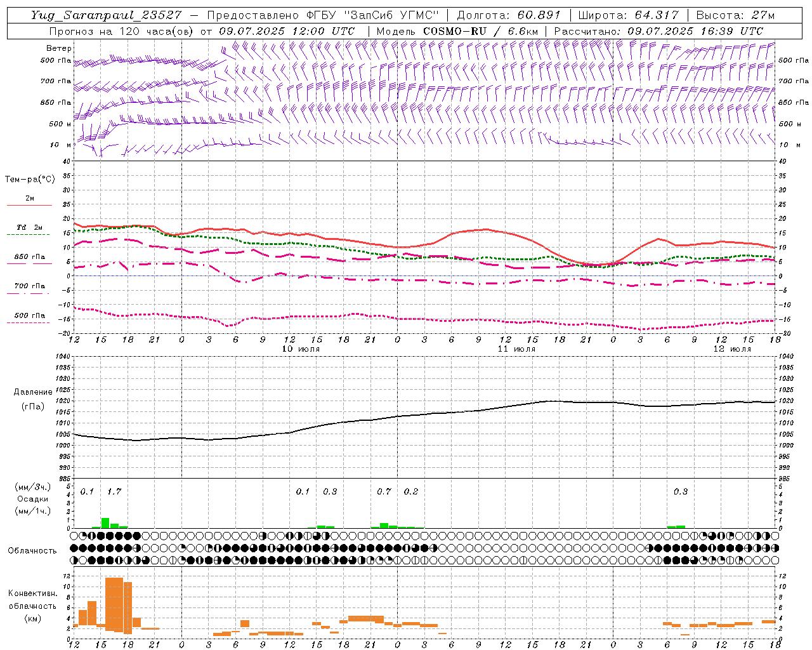Click the station title Yug_Saranpaul_23527
The image size is (812, 650).
106,15
